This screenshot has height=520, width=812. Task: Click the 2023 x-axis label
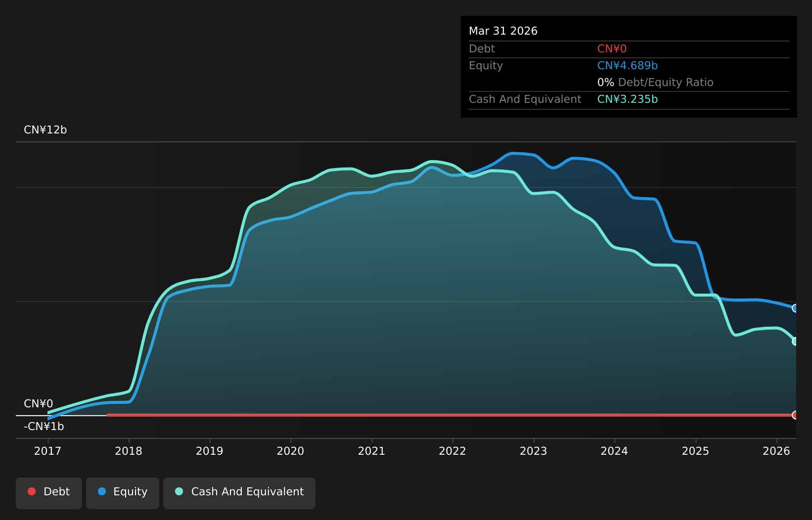534,451
